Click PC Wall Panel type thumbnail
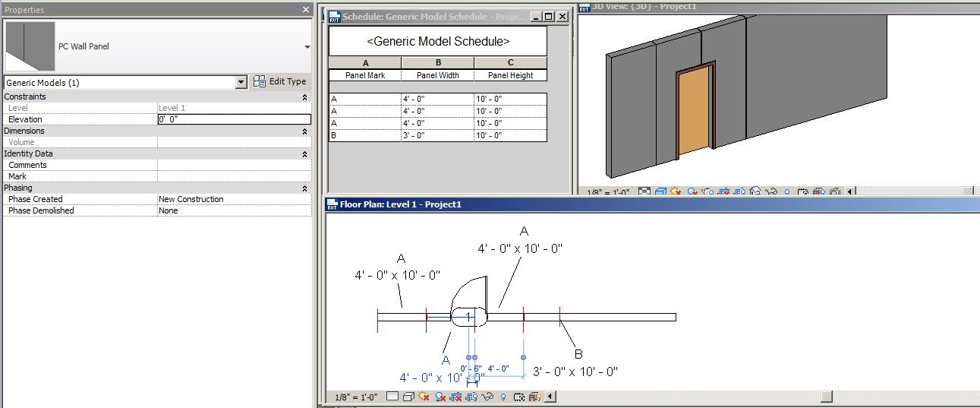 (x=30, y=46)
